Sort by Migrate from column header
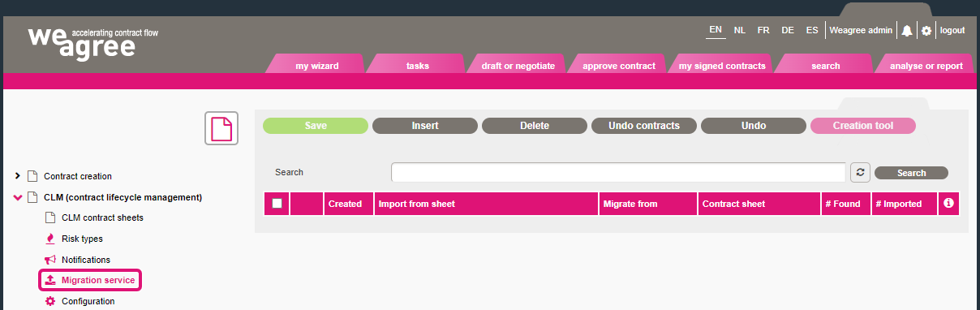 648,204
